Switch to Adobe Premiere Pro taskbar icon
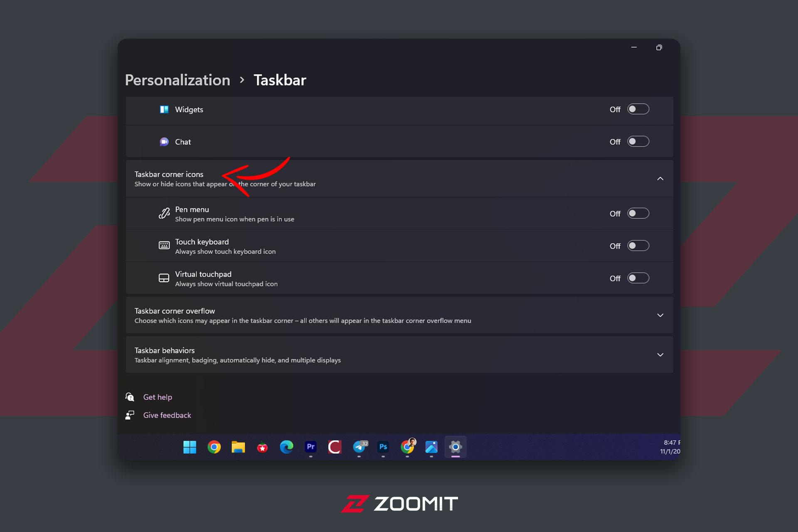The height and width of the screenshot is (532, 798). click(310, 447)
